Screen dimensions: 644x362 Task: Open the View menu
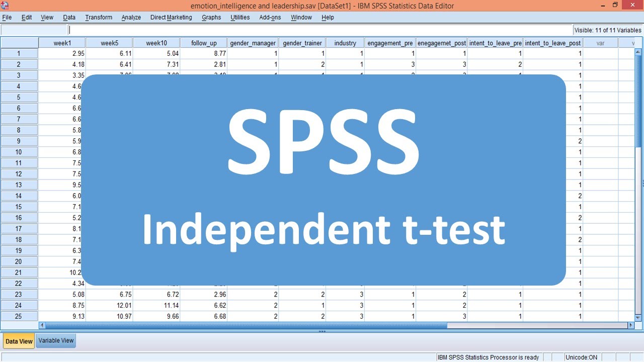(x=47, y=17)
